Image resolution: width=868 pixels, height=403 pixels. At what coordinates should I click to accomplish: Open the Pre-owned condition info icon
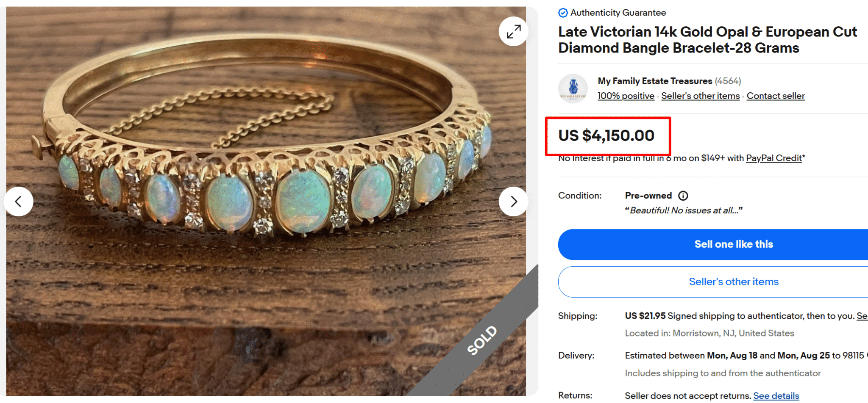pyautogui.click(x=683, y=196)
